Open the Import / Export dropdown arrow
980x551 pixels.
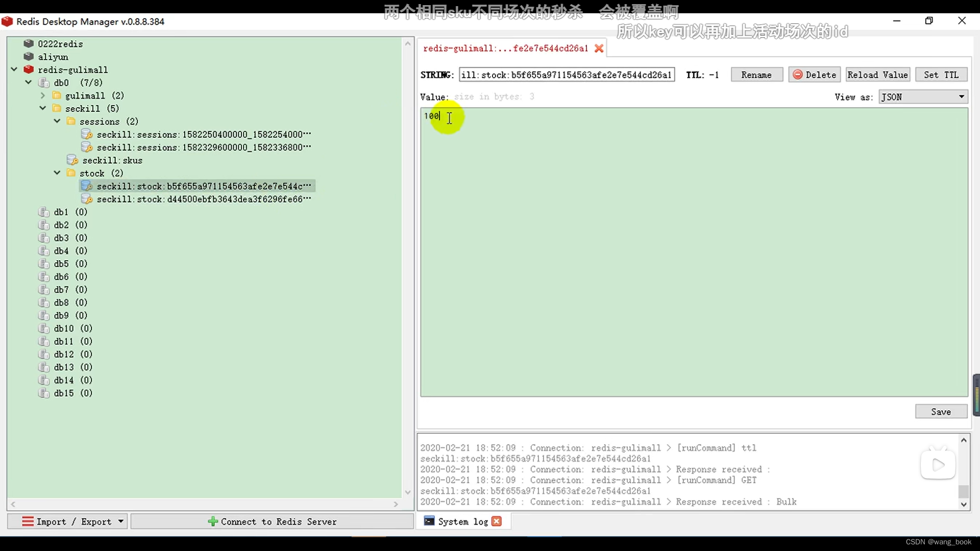[x=121, y=521]
